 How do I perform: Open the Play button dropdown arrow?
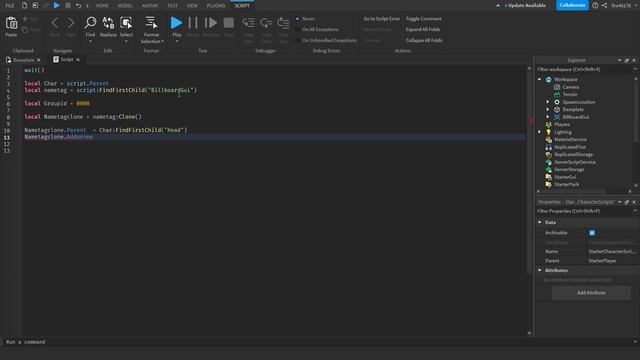coord(177,41)
